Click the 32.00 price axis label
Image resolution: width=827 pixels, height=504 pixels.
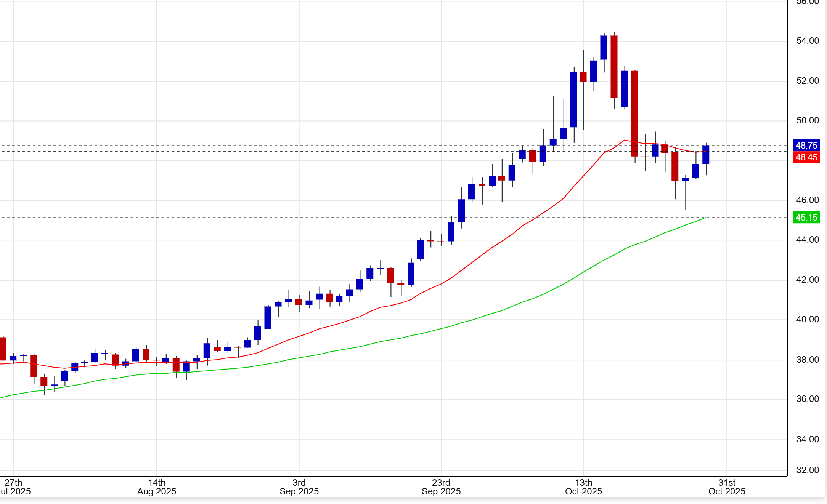(807, 470)
